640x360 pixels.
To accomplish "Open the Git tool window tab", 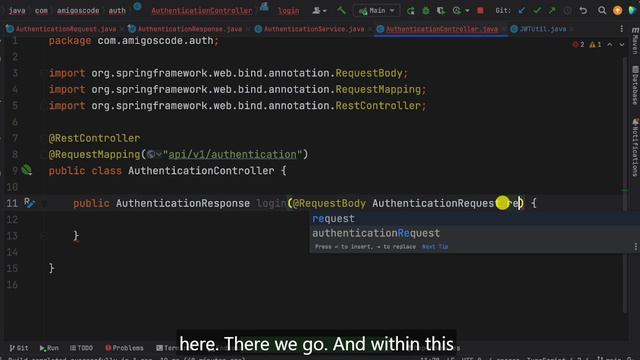I will point(19,348).
